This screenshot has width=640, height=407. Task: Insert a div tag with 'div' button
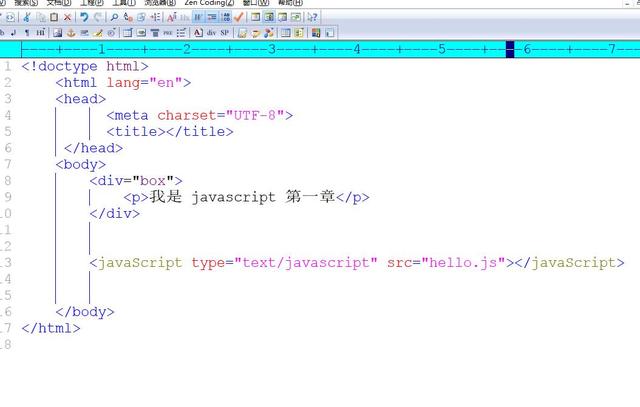pyautogui.click(x=211, y=33)
